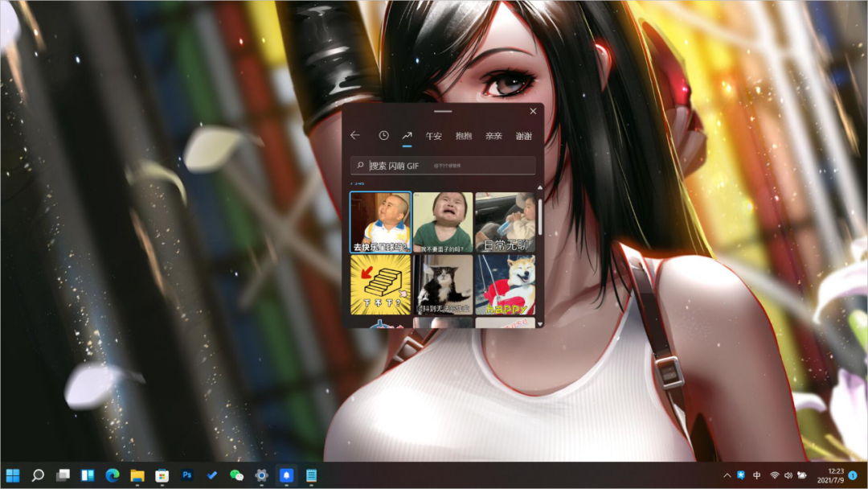Click the GIF list vertical scrollbar
Image resolution: width=868 pixels, height=489 pixels.
(x=540, y=217)
